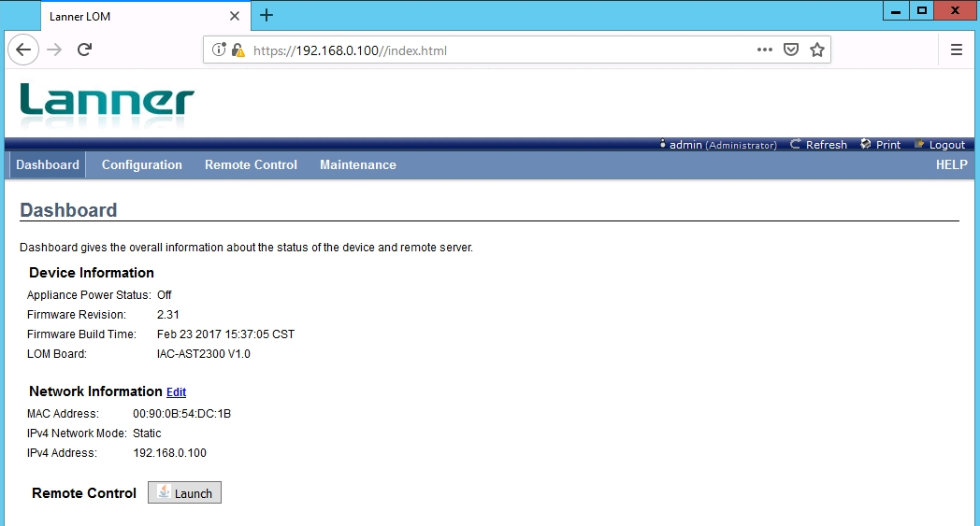Viewport: 980px width, 526px height.
Task: Click Appliance Power Status value Off
Action: tap(164, 295)
